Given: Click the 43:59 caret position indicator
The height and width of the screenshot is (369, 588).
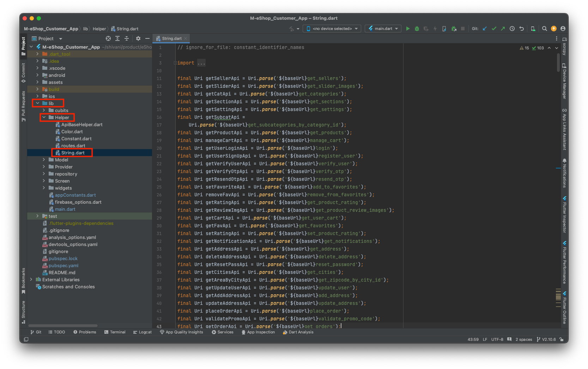Looking at the screenshot, I should click(x=473, y=339).
